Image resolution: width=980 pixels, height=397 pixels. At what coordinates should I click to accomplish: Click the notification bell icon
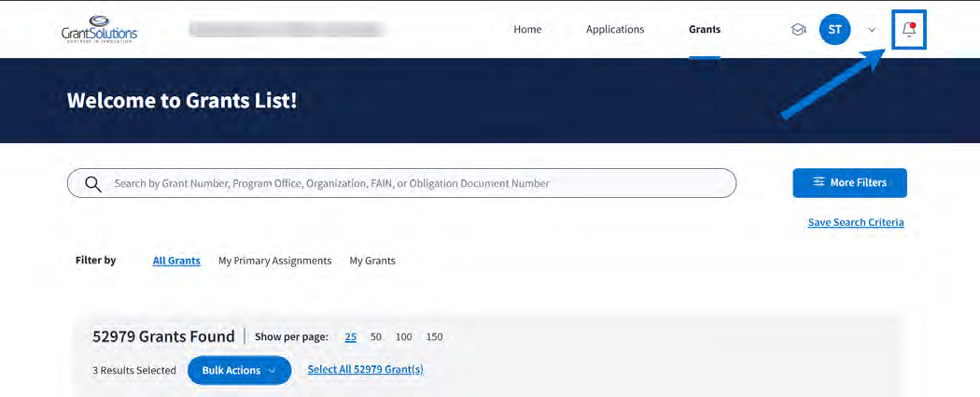pos(908,30)
